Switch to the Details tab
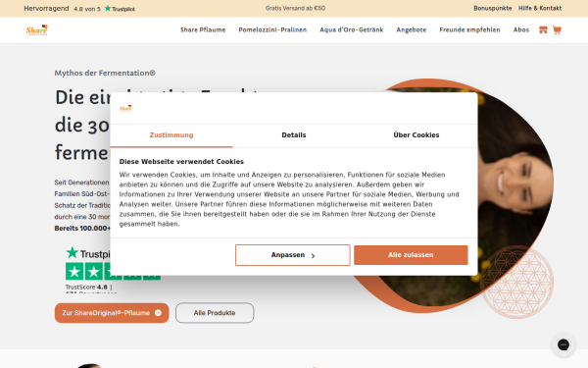 [x=294, y=135]
